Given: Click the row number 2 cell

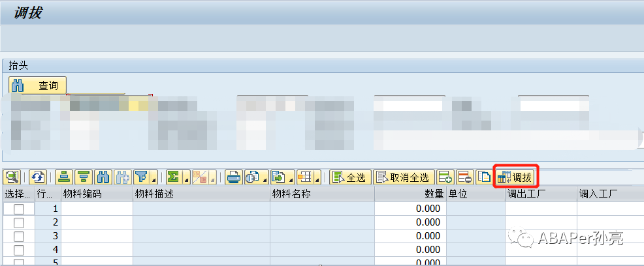Looking at the screenshot, I should pos(48,222).
